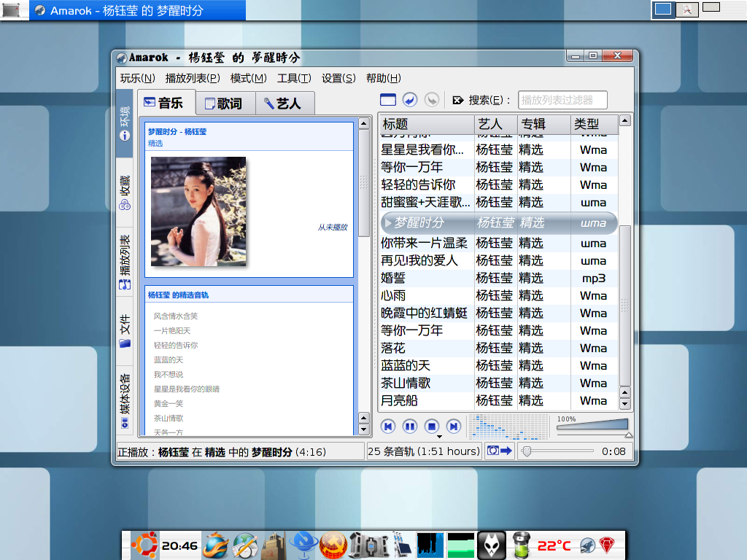Open 星星是我看你的眼睛 in featured tracks
This screenshot has width=747, height=560.
[x=186, y=389]
